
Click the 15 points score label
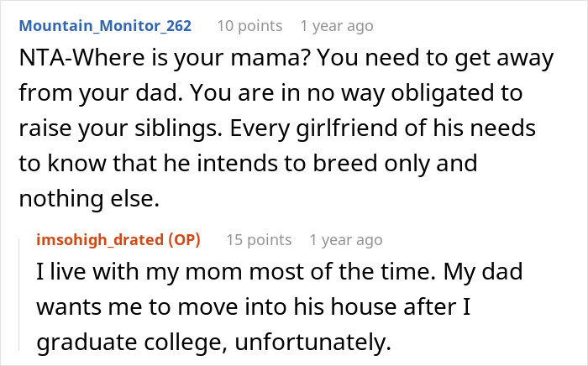click(259, 239)
